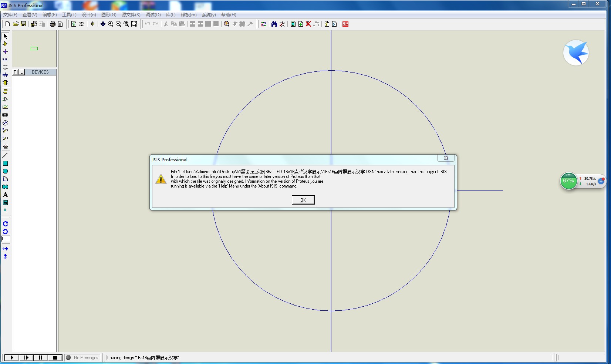The image size is (611, 364).
Task: Open the 设计(n) menu
Action: [89, 15]
